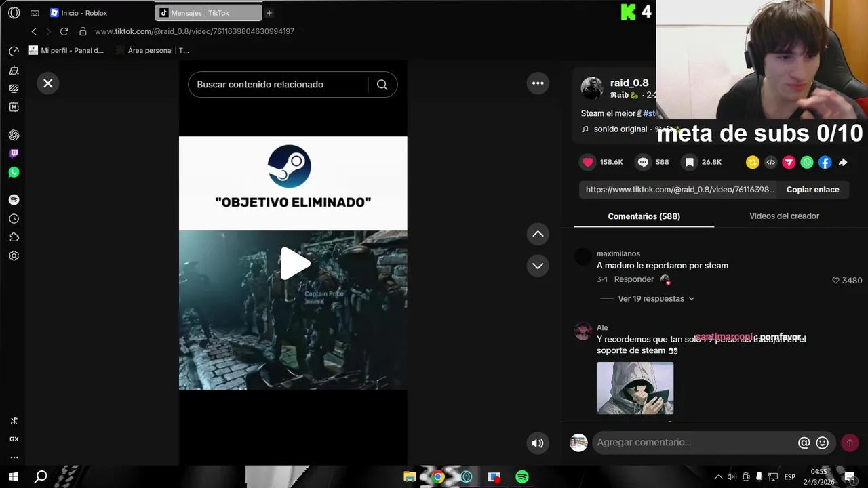The height and width of the screenshot is (488, 868).
Task: Open extensions cube sidebar icon
Action: pos(14,237)
